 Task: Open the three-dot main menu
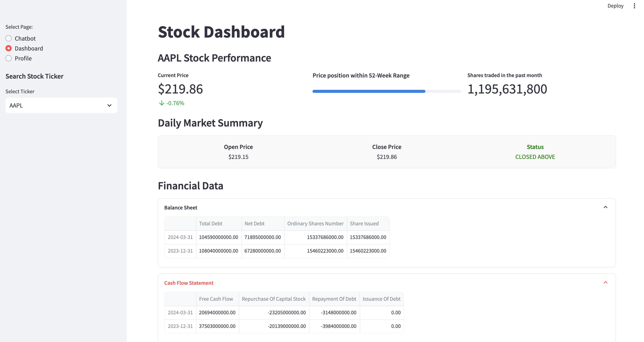634,6
